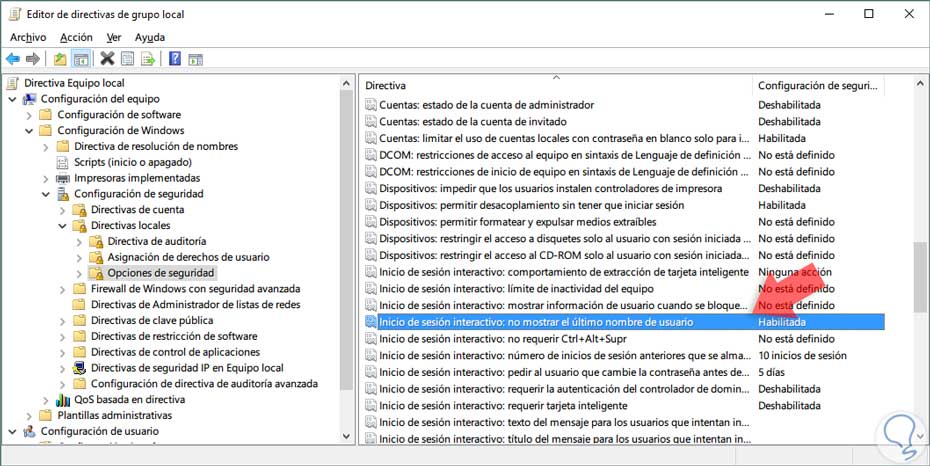Image resolution: width=930 pixels, height=466 pixels.
Task: Open Properties toolbar icon
Action: tap(127, 59)
